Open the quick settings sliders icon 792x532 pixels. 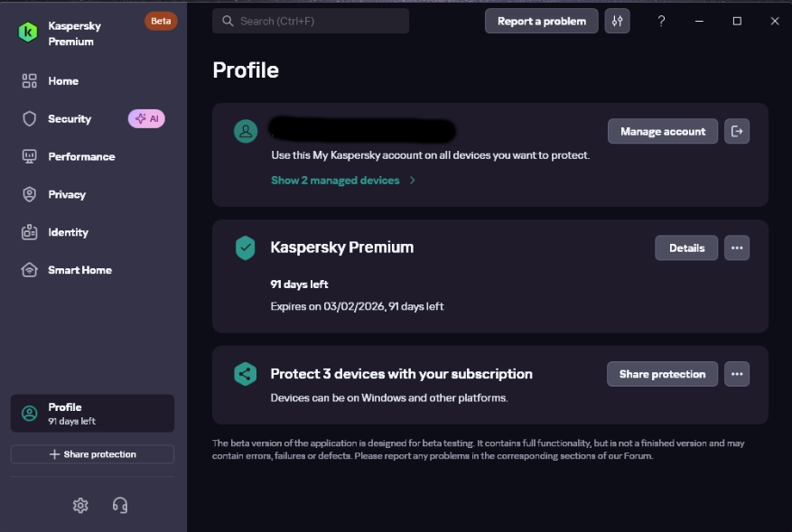click(x=617, y=21)
